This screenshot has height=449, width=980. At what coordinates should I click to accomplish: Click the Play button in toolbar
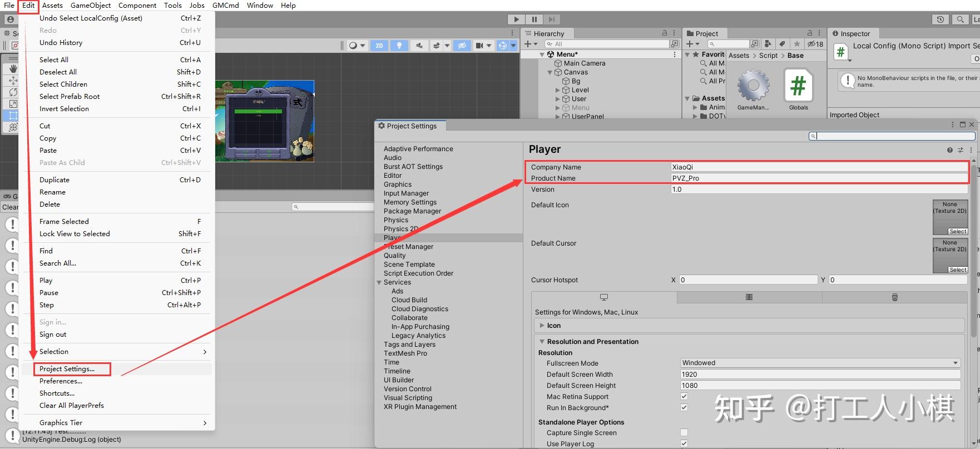[x=516, y=19]
